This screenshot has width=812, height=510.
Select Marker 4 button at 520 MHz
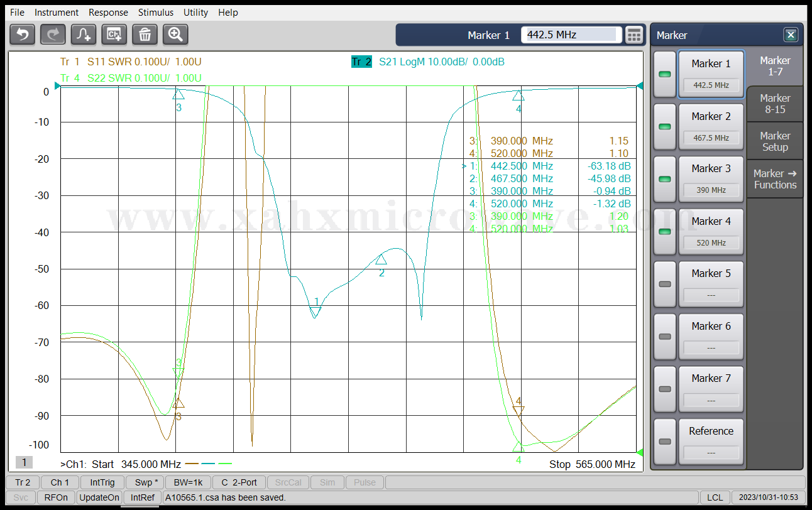[711, 232]
